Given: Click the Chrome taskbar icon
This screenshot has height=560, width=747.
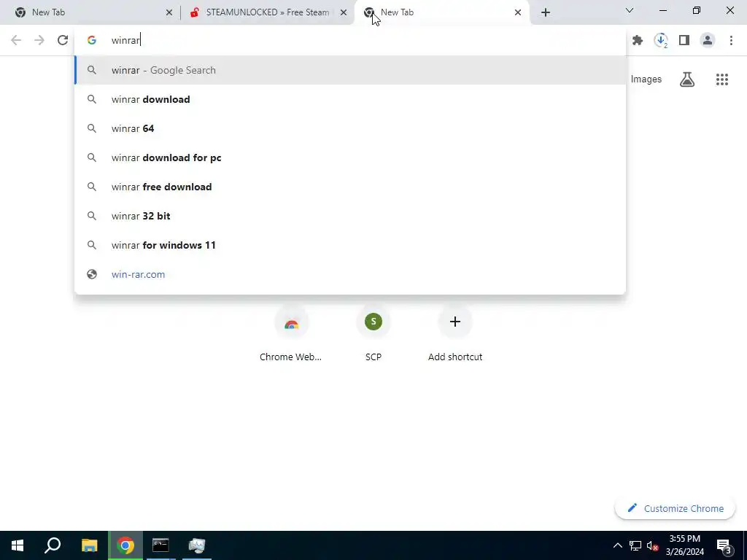Looking at the screenshot, I should pyautogui.click(x=125, y=545).
